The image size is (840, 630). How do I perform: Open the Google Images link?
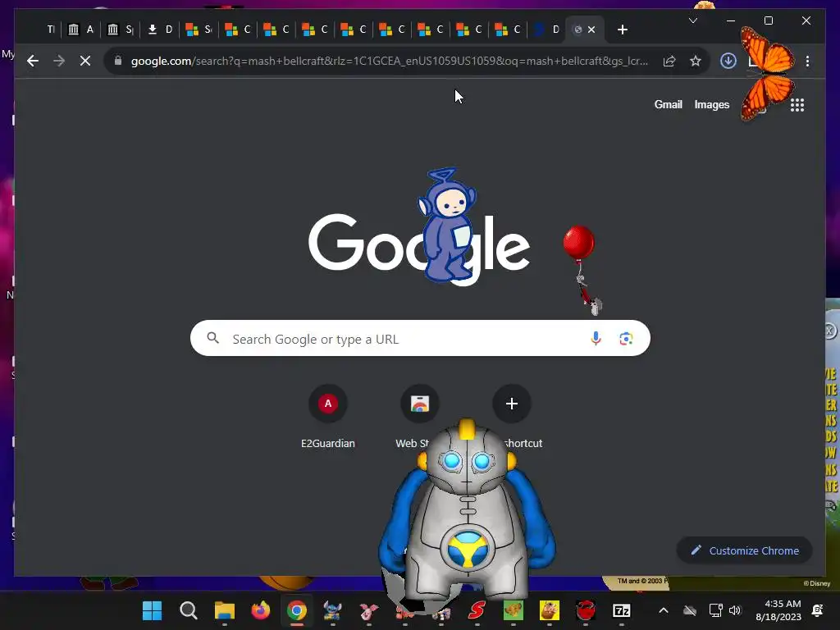pyautogui.click(x=711, y=104)
